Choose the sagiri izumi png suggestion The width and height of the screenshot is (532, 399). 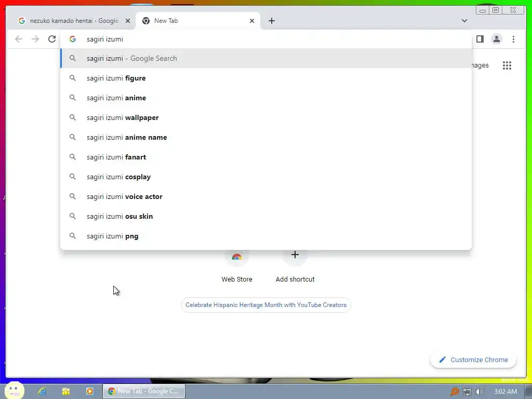pos(266,236)
